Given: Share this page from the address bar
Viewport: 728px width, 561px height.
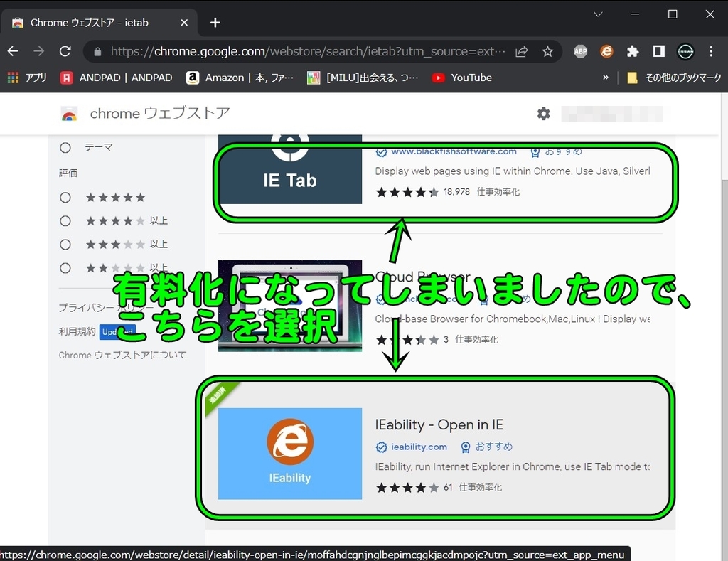Looking at the screenshot, I should tap(522, 51).
